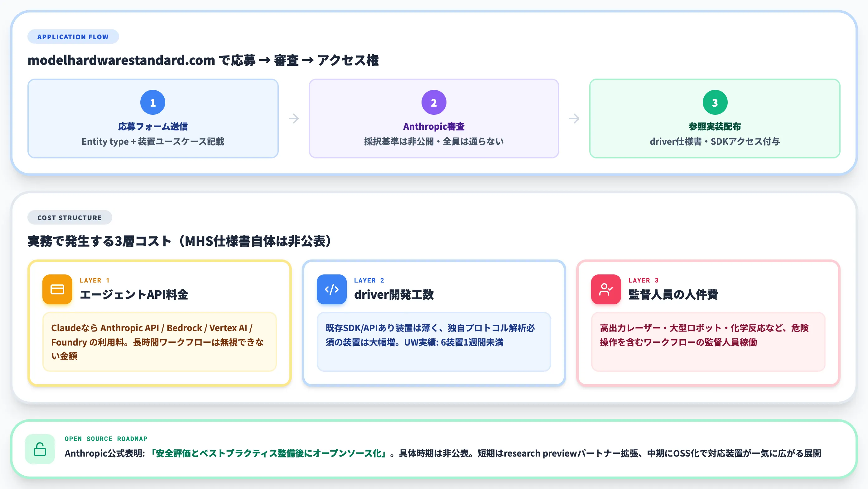This screenshot has height=489, width=868.
Task: Click the 採択基準は非公開・全員は通らない text
Action: (434, 142)
